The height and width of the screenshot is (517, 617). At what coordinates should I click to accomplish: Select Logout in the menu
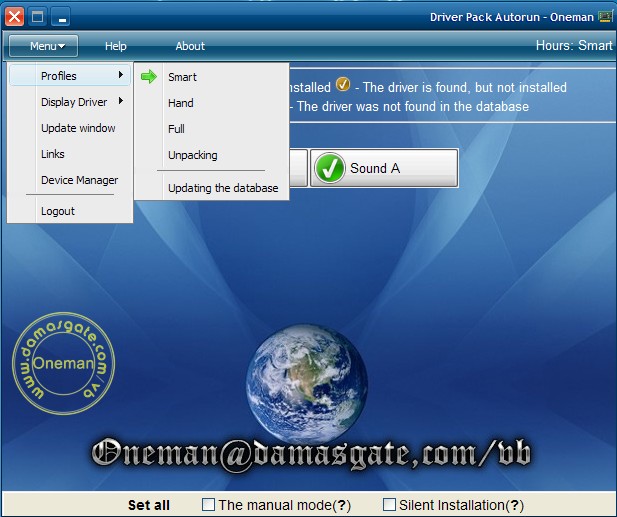pos(70,211)
